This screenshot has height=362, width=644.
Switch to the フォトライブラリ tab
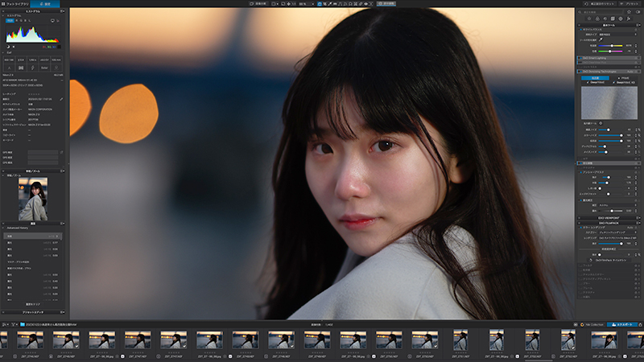(x=14, y=4)
